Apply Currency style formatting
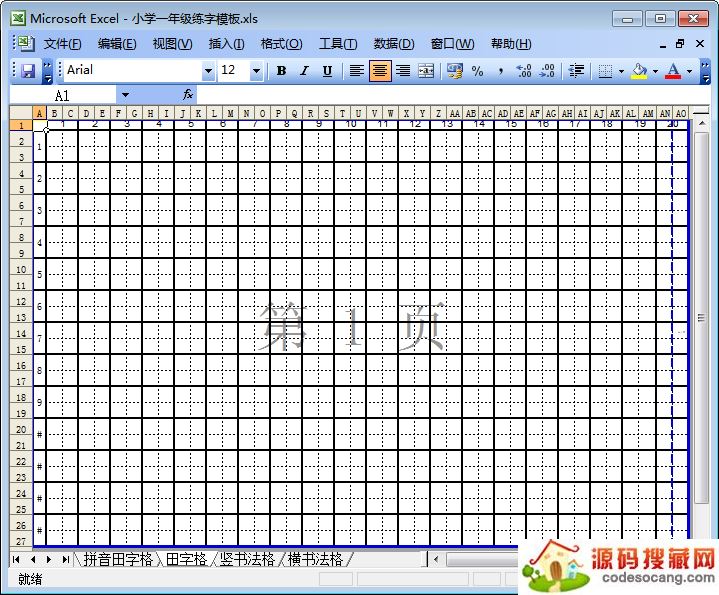This screenshot has width=719, height=595. coord(455,71)
